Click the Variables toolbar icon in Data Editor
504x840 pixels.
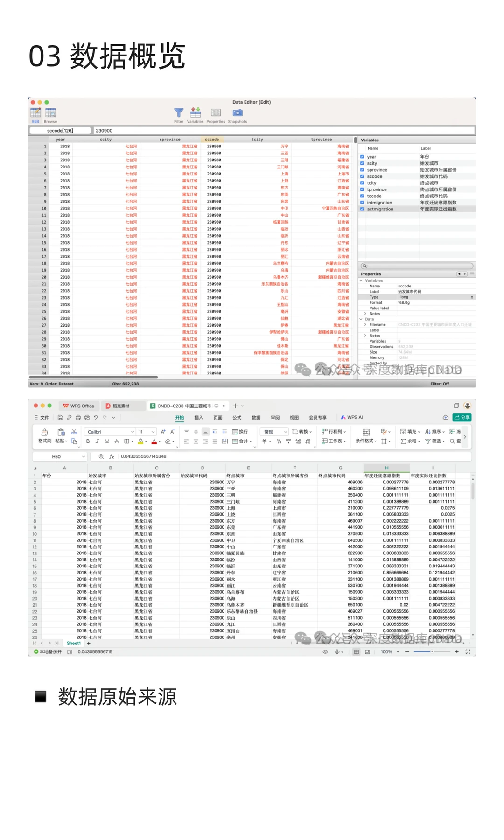click(x=196, y=112)
